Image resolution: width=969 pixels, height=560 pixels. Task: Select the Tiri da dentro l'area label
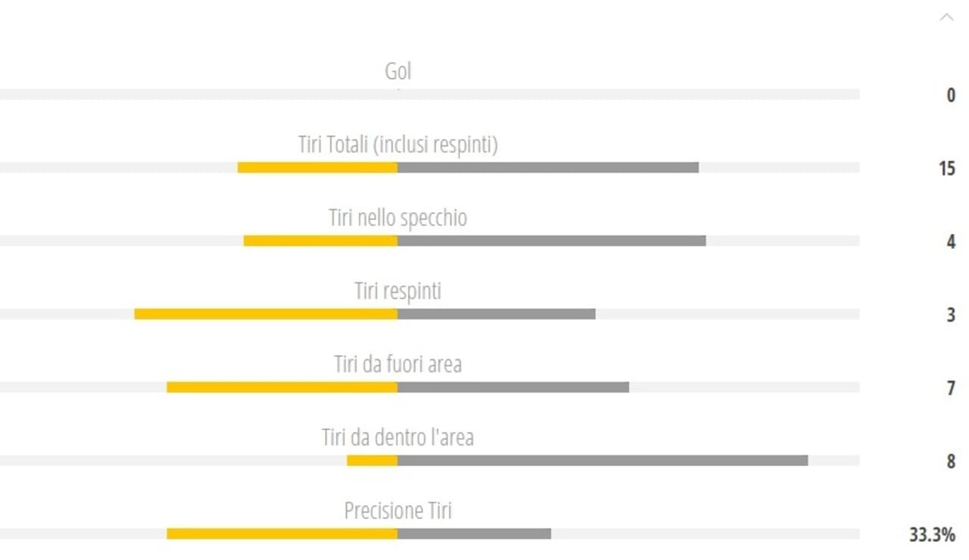click(398, 437)
